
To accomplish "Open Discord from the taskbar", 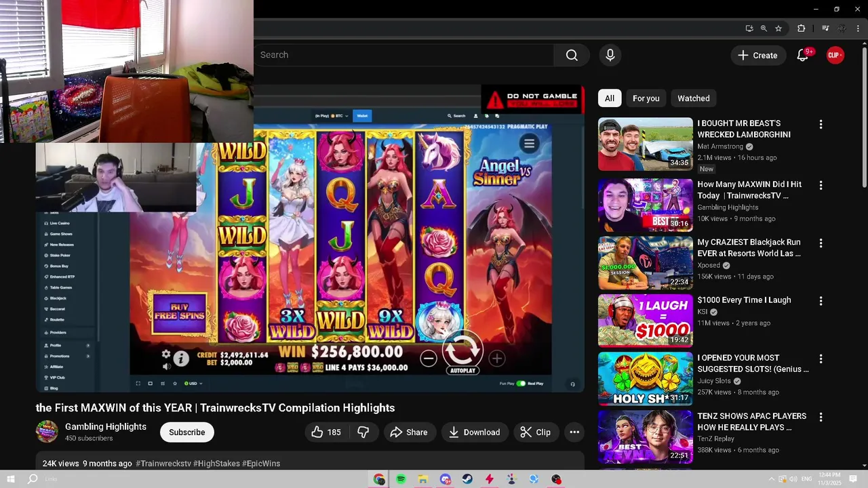I will click(x=445, y=479).
